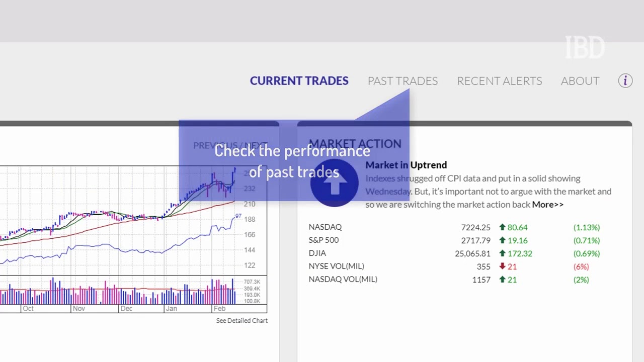This screenshot has width=644, height=362.
Task: Click the blue uptrend arrow circle icon
Action: tap(335, 183)
